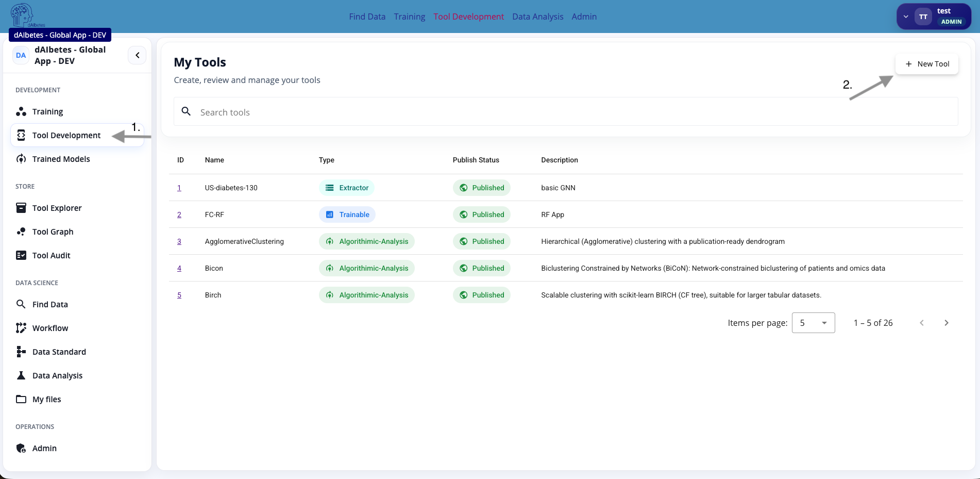Click the Training sidebar icon

pos(21,111)
